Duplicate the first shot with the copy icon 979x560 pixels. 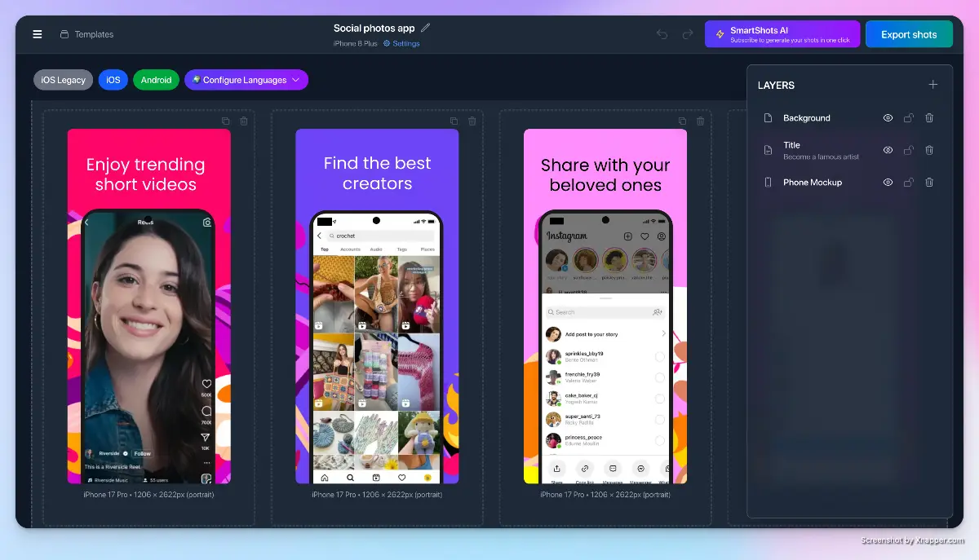[226, 121]
